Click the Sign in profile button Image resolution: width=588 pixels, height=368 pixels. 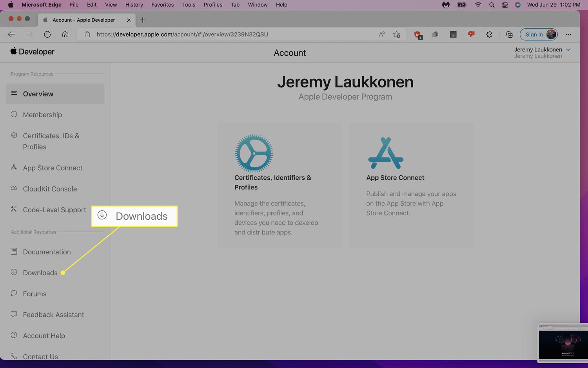[539, 35]
